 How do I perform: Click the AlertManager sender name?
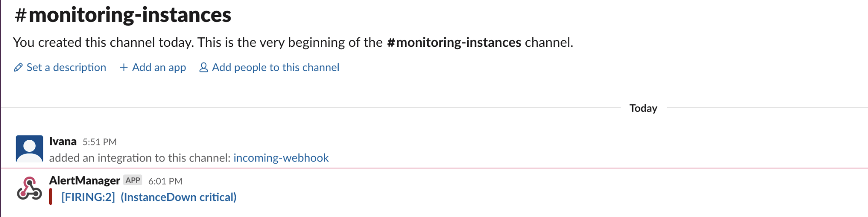84,181
